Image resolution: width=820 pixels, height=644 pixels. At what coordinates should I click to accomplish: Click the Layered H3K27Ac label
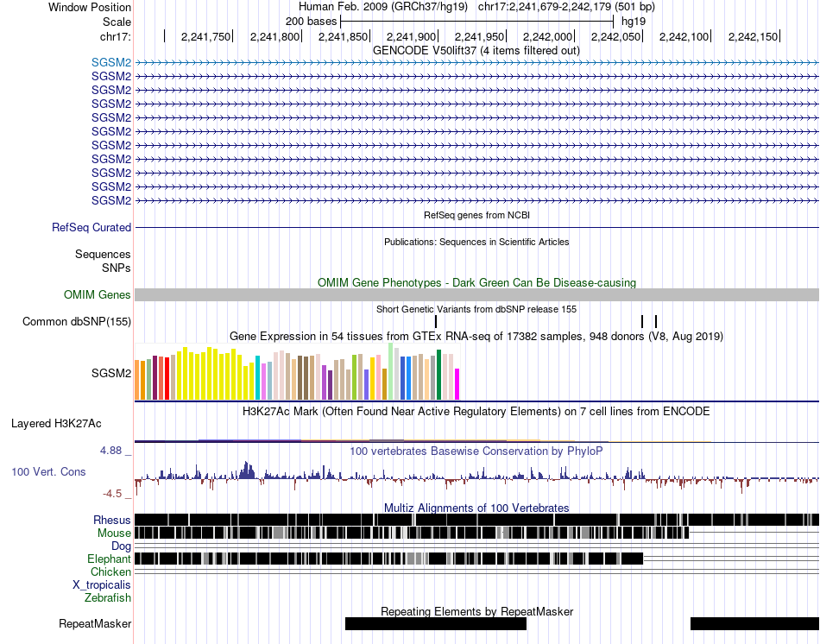click(56, 423)
